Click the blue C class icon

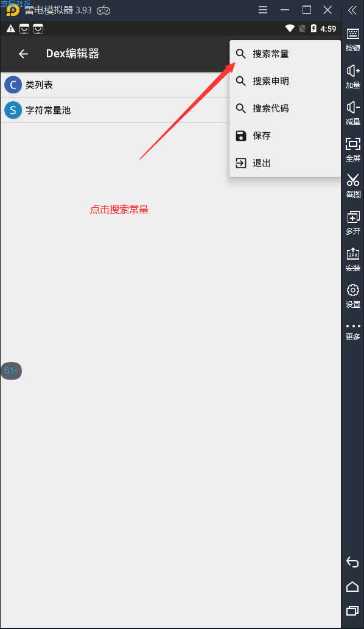(x=13, y=85)
